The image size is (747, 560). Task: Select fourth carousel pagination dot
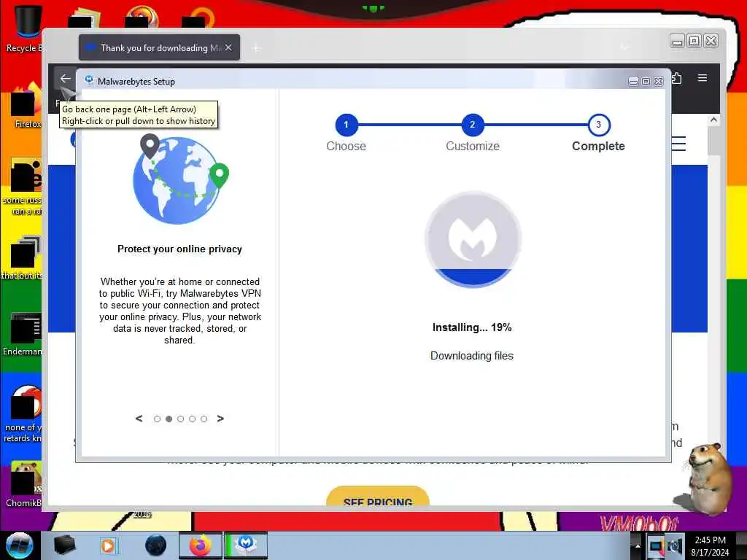click(x=193, y=419)
